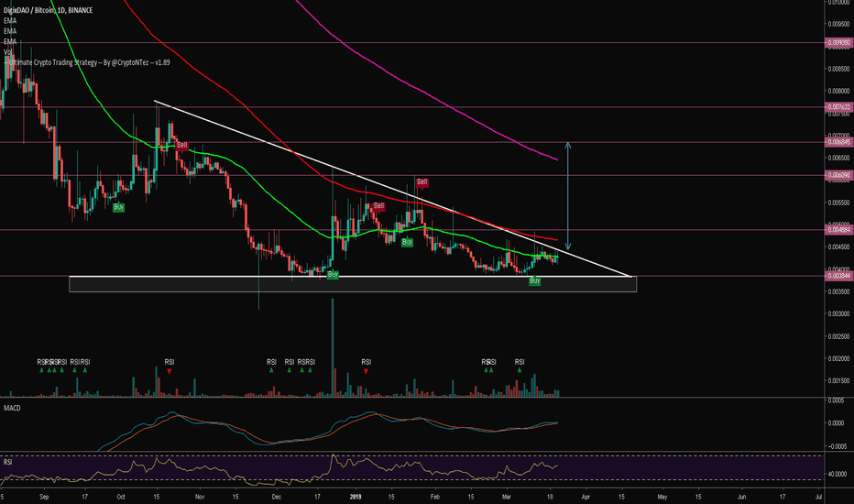Select the 0.007633 horizontal level price tag

coord(838,107)
